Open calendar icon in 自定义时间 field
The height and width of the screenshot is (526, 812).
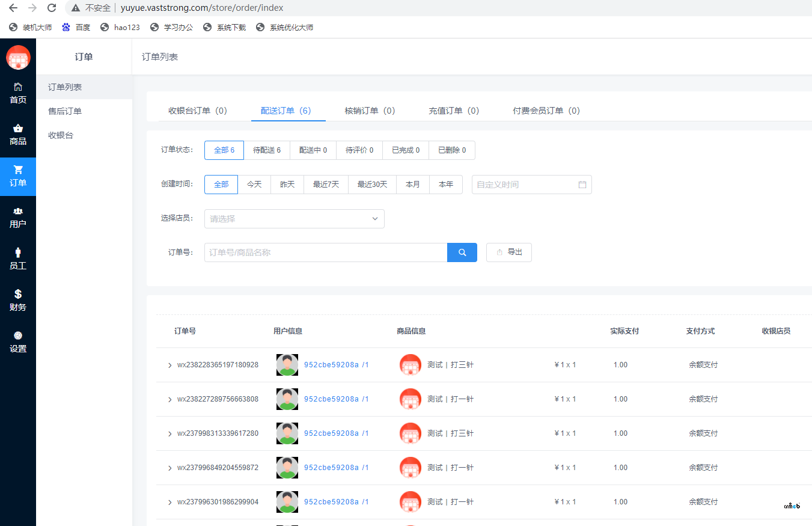[582, 185]
